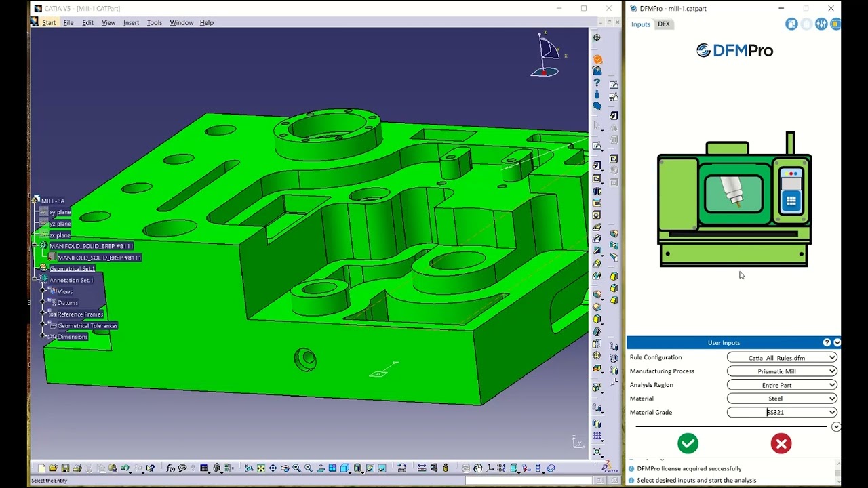Click the Create Multi-View icon
Image resolution: width=868 pixels, height=488 pixels.
[x=332, y=468]
